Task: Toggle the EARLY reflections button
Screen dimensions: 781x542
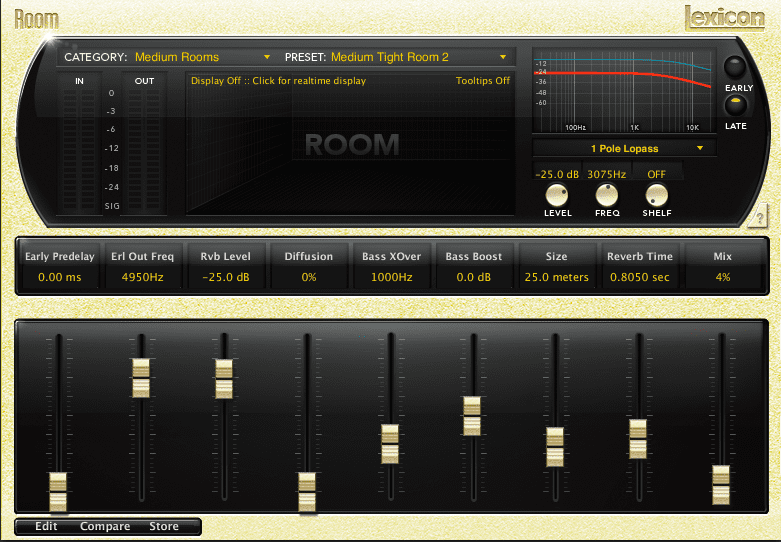Action: point(735,66)
